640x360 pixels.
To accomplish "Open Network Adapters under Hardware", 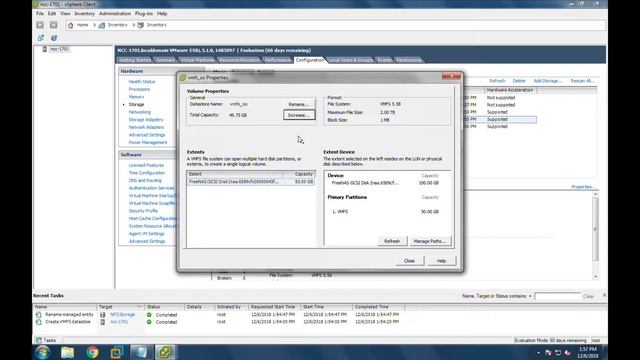I will click(x=146, y=127).
